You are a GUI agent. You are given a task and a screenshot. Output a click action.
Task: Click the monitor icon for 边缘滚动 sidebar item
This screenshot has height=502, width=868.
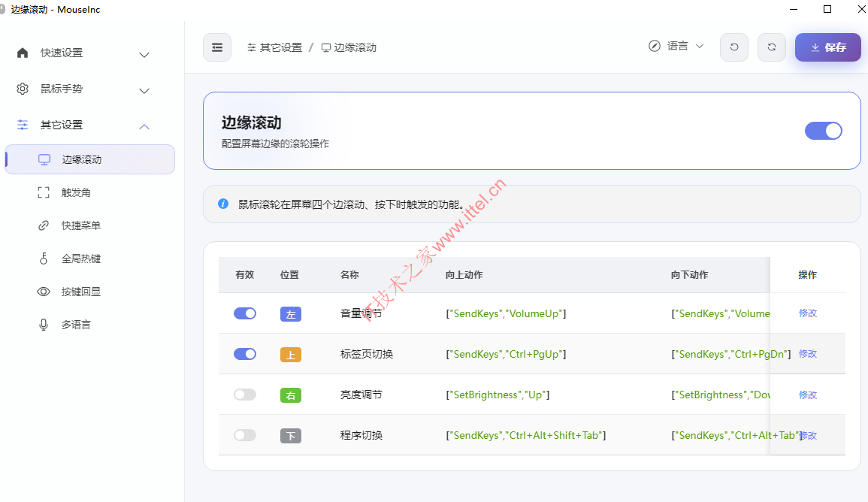pos(44,159)
